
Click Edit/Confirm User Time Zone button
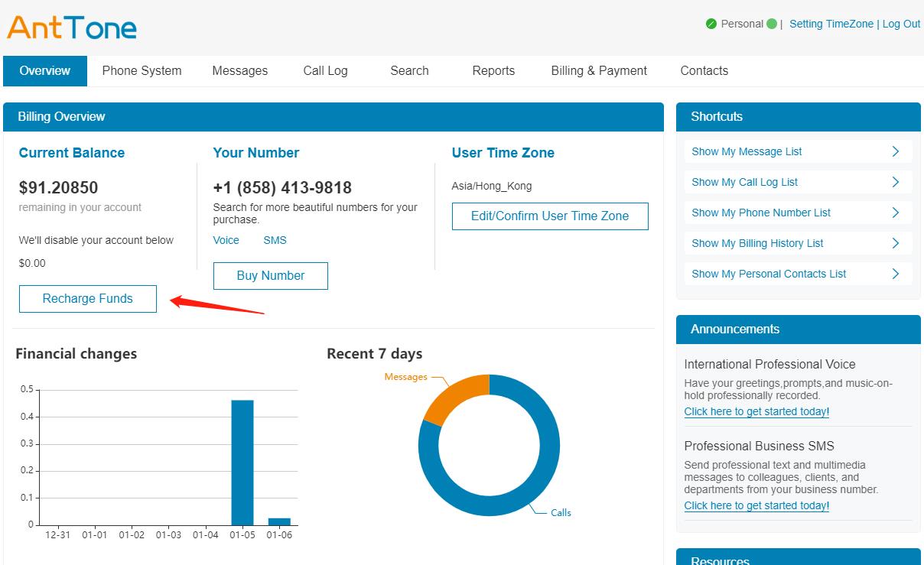(x=550, y=216)
